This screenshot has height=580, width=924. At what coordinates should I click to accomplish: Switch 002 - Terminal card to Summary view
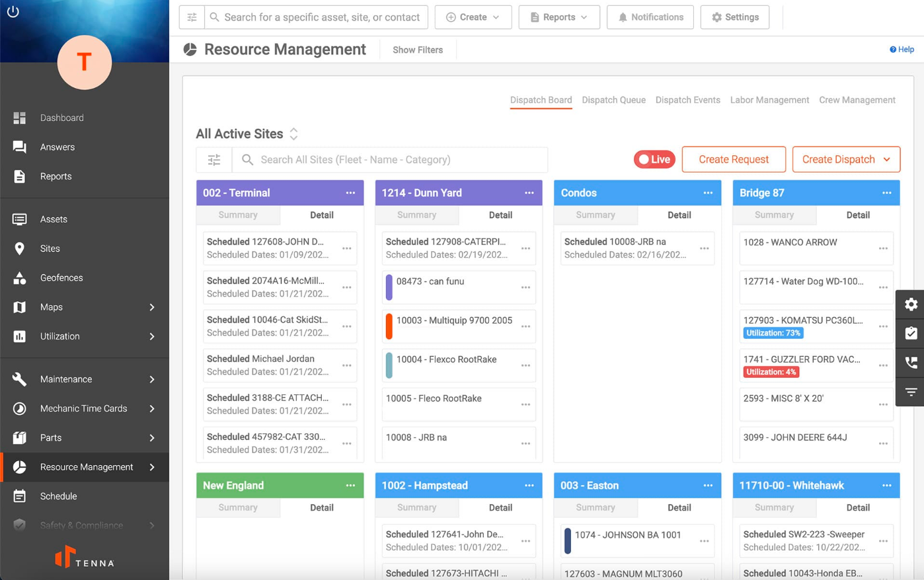(238, 215)
